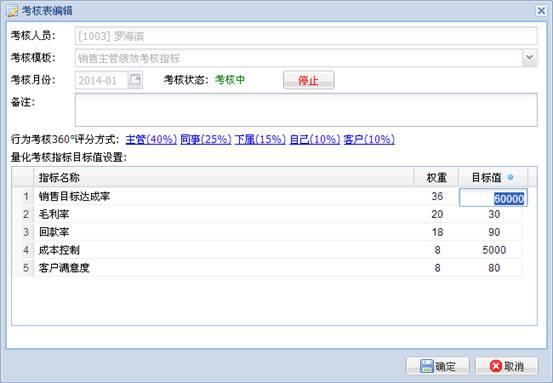Viewport: 553px width, 383px height.
Task: Click the edit icon in the 考核表编辑 title bar
Action: point(13,11)
